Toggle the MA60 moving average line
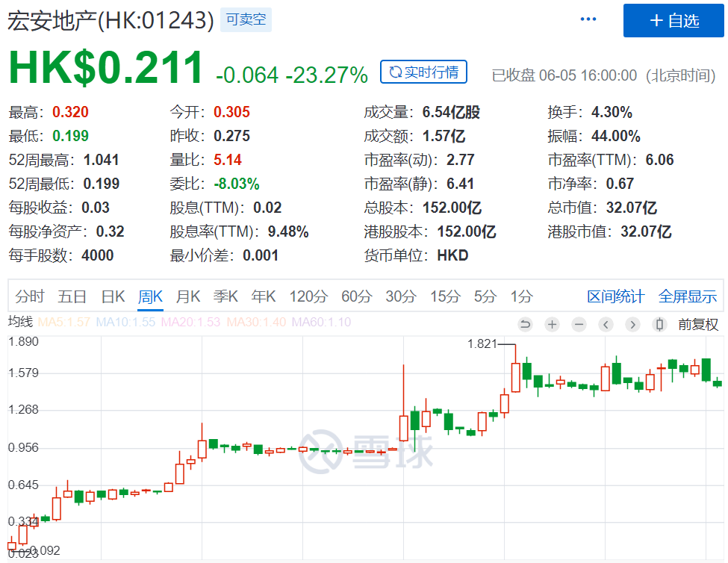Viewport: 728px width, 563px height. [x=321, y=323]
